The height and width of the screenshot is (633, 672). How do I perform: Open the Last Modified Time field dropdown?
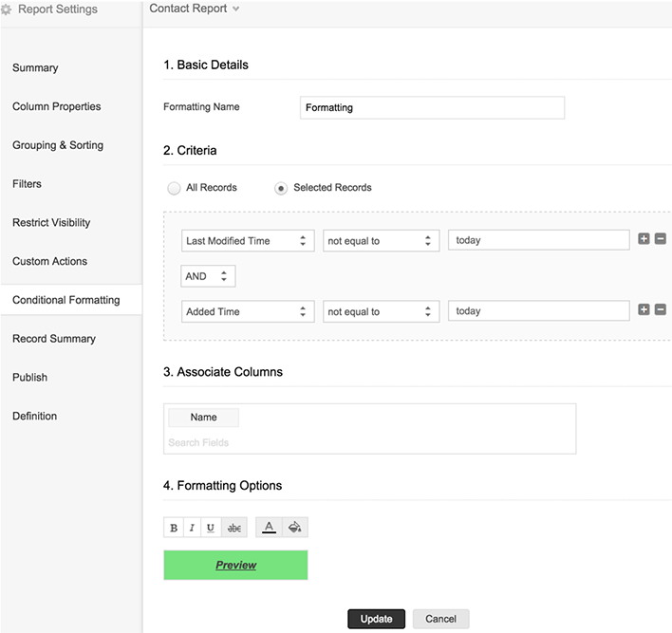coord(248,241)
